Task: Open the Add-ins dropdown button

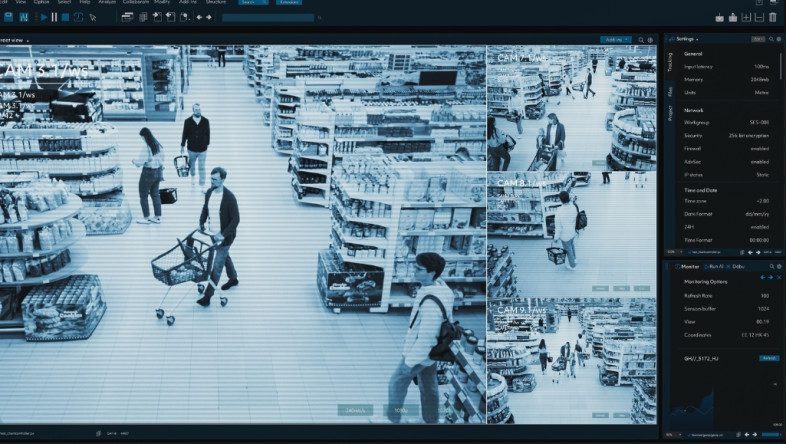Action: point(617,39)
